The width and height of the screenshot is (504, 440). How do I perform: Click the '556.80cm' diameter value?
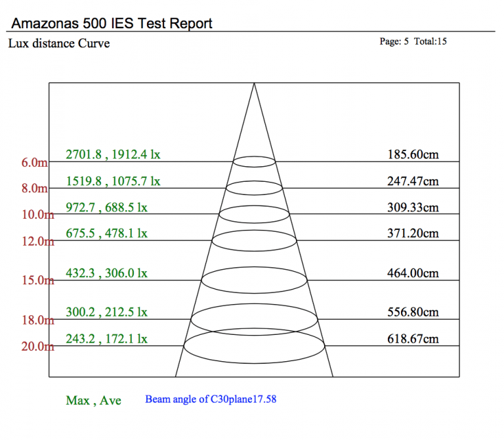pos(413,313)
